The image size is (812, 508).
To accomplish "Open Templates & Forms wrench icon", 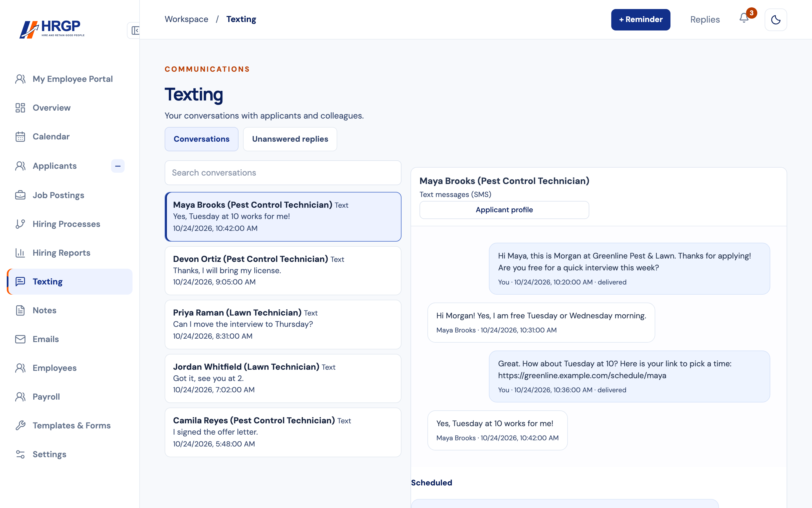I will point(20,426).
